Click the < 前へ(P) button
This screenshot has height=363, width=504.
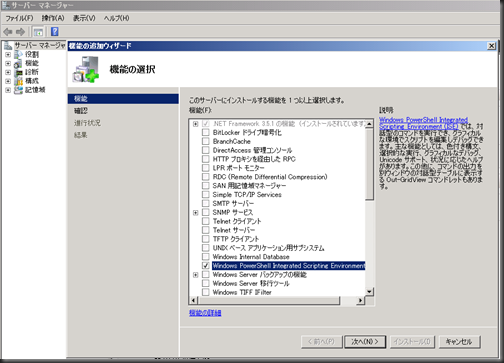[321, 342]
